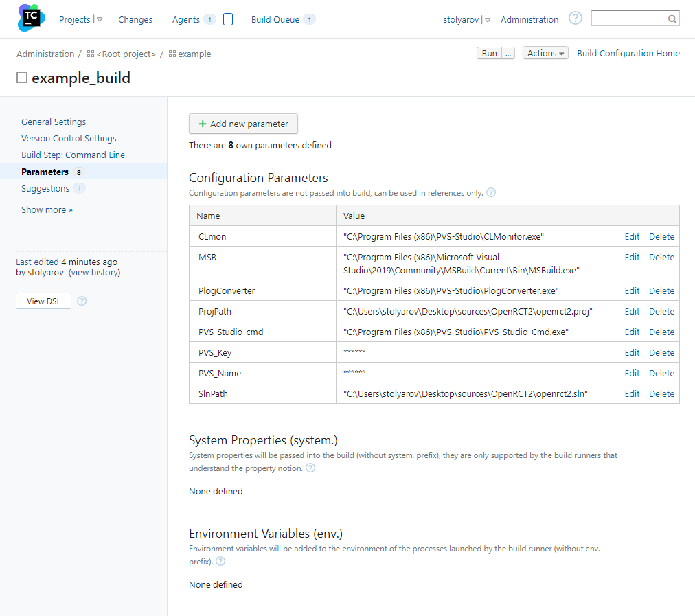Click the Run button

coord(490,53)
